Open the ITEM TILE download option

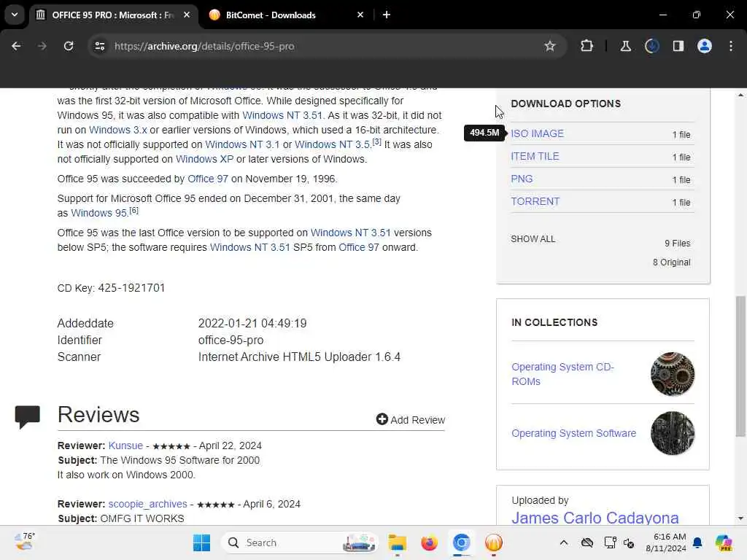(535, 156)
